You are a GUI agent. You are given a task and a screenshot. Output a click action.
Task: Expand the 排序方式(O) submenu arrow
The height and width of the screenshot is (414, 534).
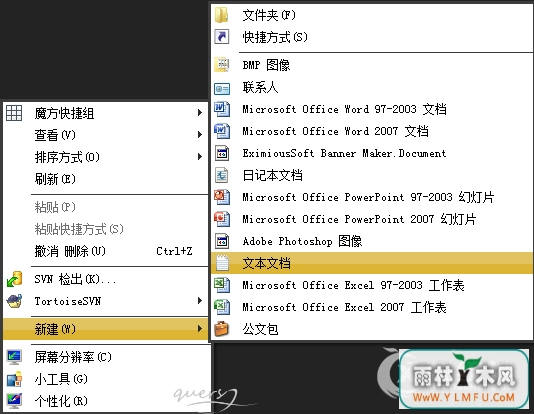[x=200, y=157]
